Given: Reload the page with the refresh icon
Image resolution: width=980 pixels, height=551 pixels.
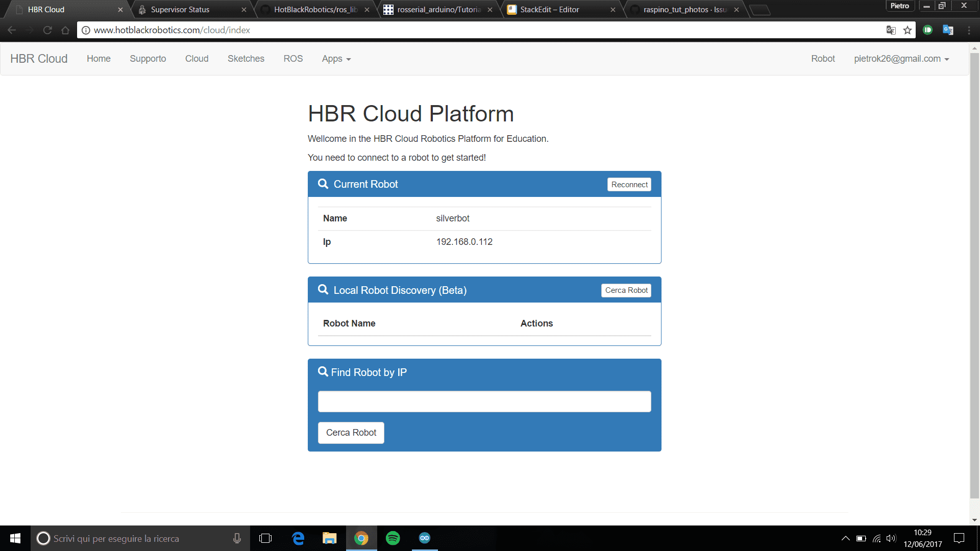Looking at the screenshot, I should [x=47, y=31].
